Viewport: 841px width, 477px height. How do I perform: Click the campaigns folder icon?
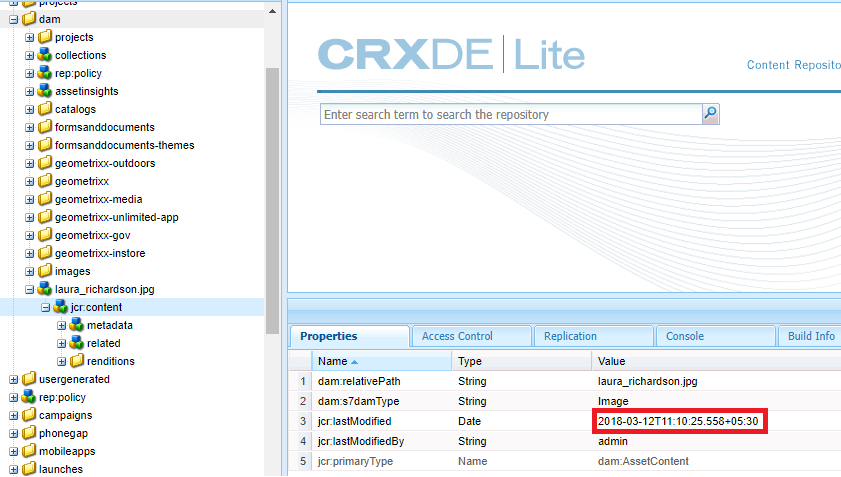pos(29,415)
